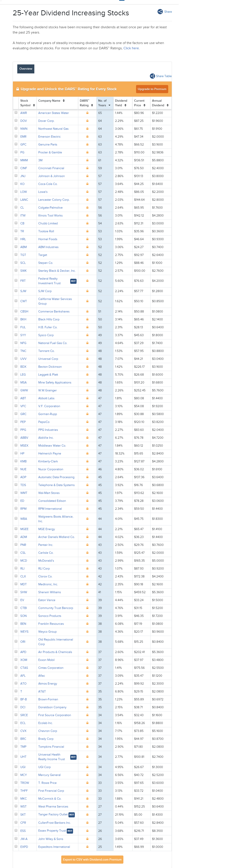252x868 pixels.
Task: Tick the checkbox for TGT row
Action: coord(16,254)
